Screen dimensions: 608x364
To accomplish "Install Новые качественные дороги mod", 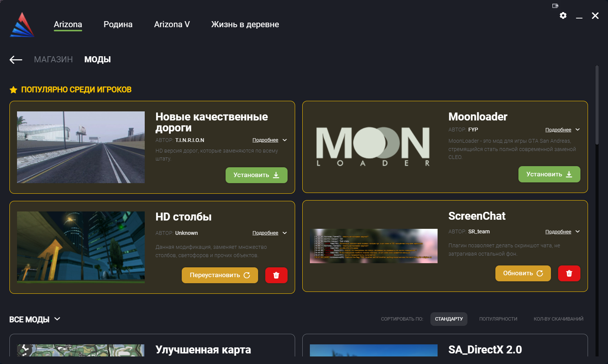I will (x=257, y=175).
